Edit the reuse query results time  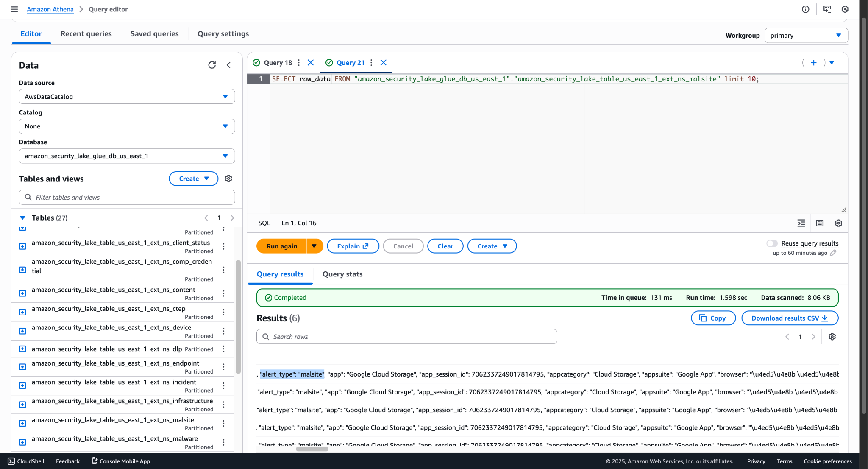(833, 253)
